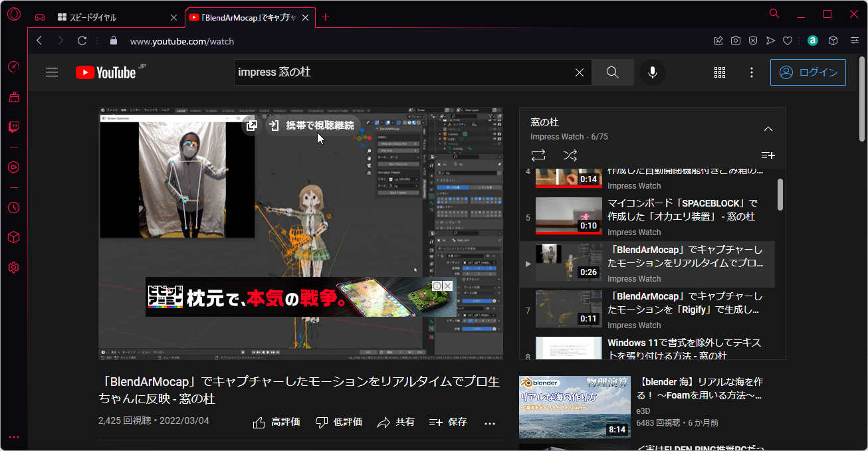Take a snapshot with the camera address-bar icon
Image resolution: width=868 pixels, height=451 pixels.
point(735,40)
